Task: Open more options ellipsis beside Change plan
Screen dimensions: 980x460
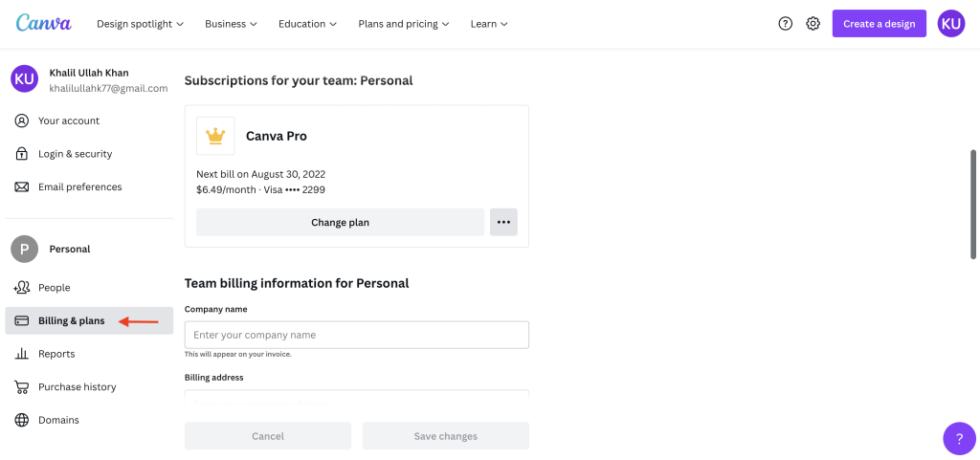Action: (x=503, y=222)
